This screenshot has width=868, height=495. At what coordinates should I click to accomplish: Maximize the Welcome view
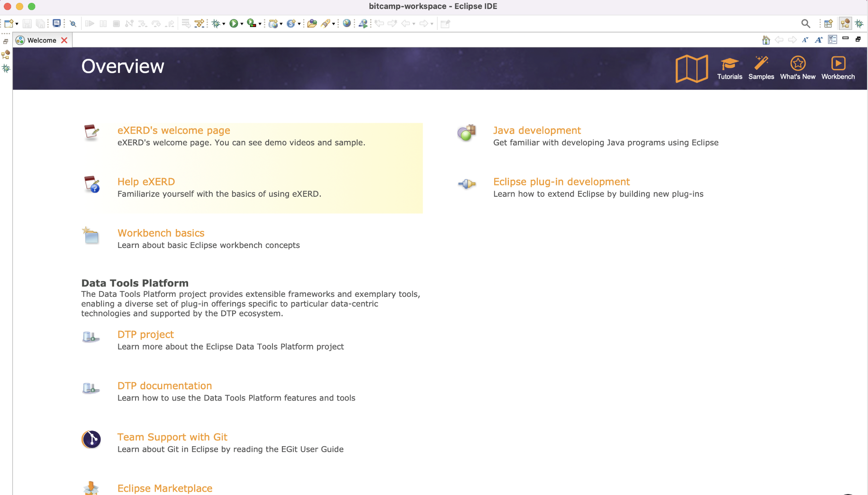[x=858, y=39]
